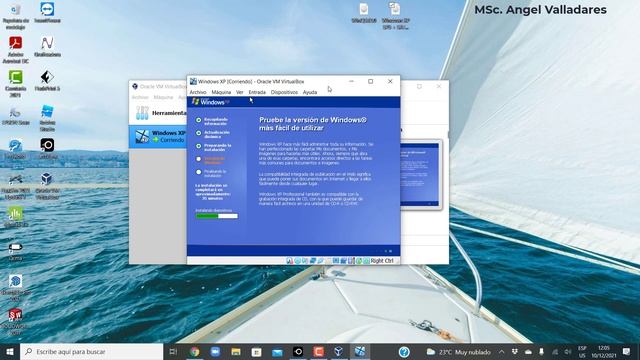
Task: Click the mouse integration status icon
Action: tap(359, 261)
